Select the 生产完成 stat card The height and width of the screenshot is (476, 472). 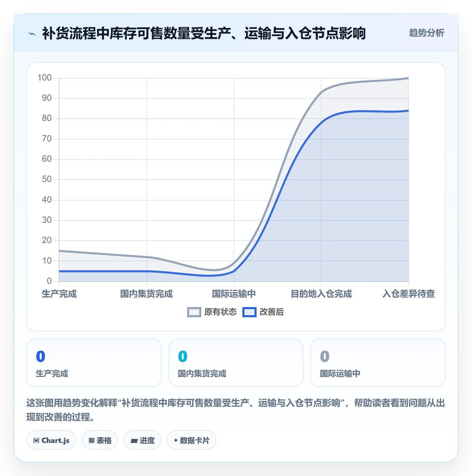coord(94,363)
